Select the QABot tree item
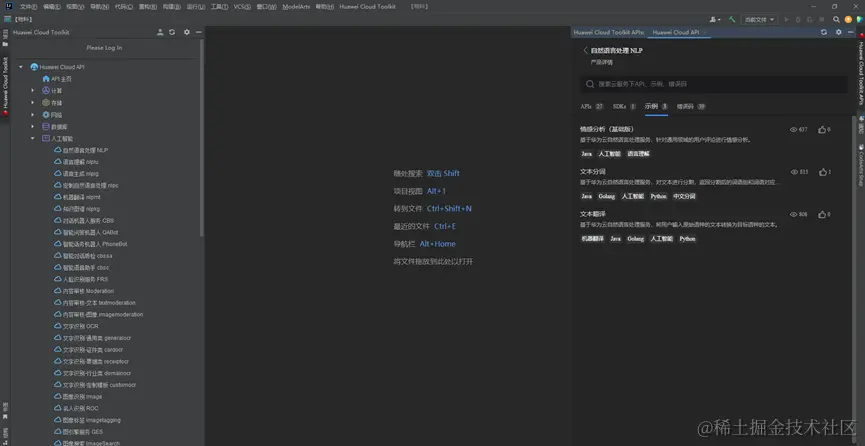865x446 pixels. pos(86,232)
